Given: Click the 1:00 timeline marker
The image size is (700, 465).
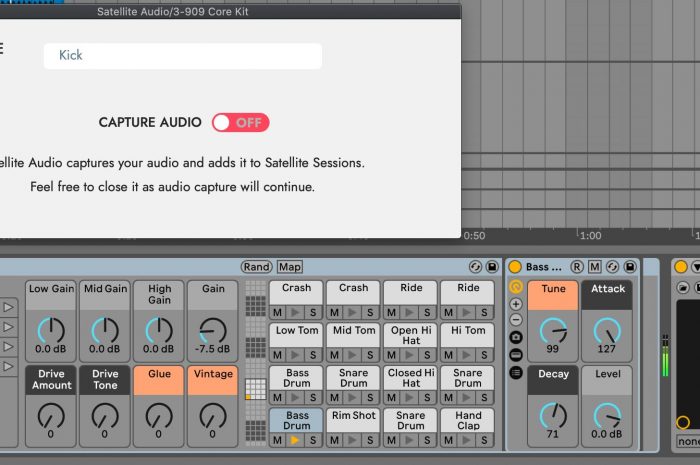Looking at the screenshot, I should pos(590,236).
